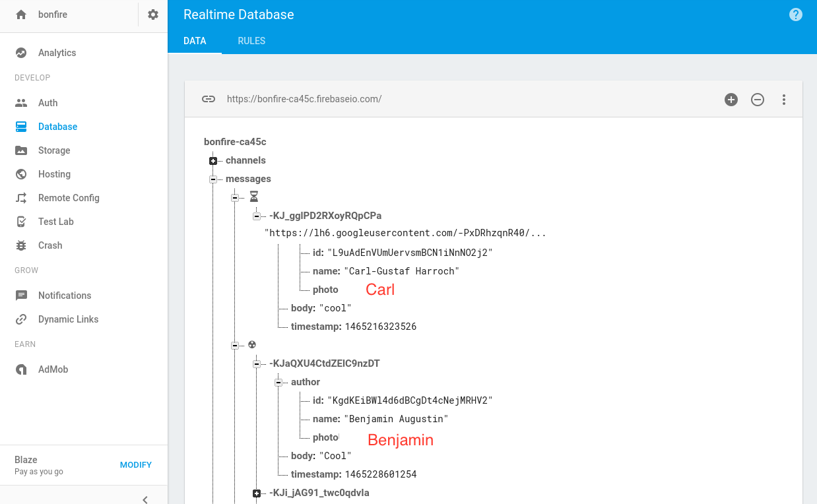
Task: Click the bonfire-ca45c.firebaseio.com database URL
Action: (304, 99)
